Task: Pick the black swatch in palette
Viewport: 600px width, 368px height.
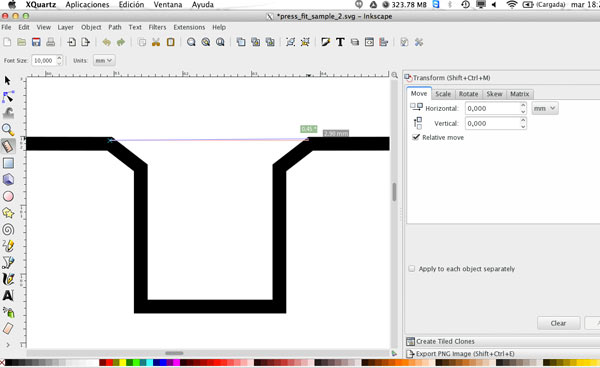Action: coord(9,363)
